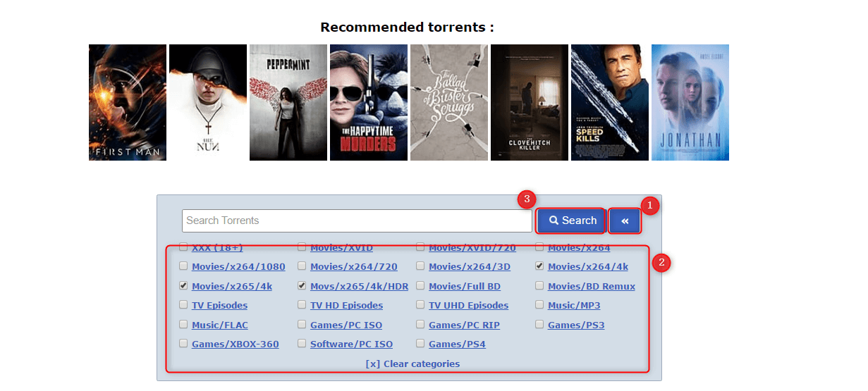This screenshot has height=391, width=868.
Task: Focus the Search Torrents input field
Action: [357, 221]
